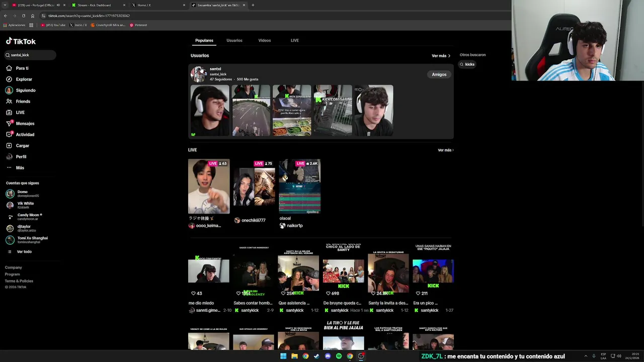The height and width of the screenshot is (362, 644).
Task: Open santxi profile avatar
Action: click(198, 74)
